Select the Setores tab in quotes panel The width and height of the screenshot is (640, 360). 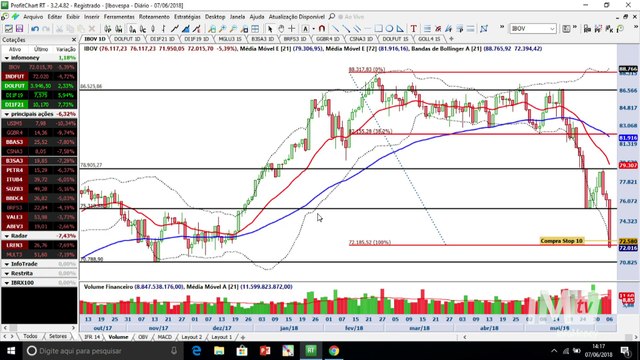coord(58,336)
